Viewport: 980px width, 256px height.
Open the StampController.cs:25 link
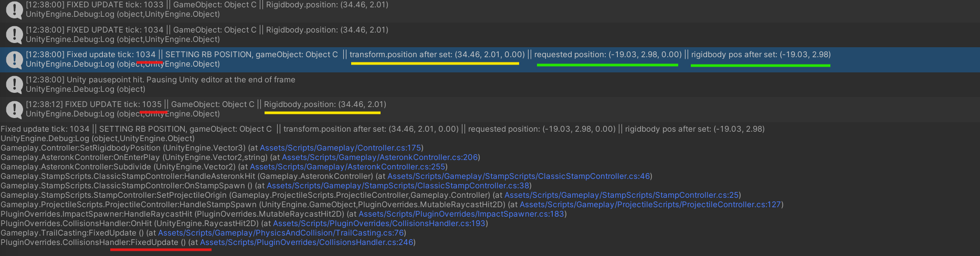pyautogui.click(x=621, y=195)
